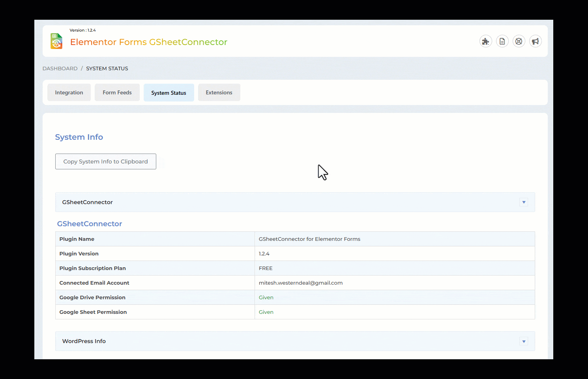Click the 1.2.4 plugin version value

pyautogui.click(x=264, y=253)
